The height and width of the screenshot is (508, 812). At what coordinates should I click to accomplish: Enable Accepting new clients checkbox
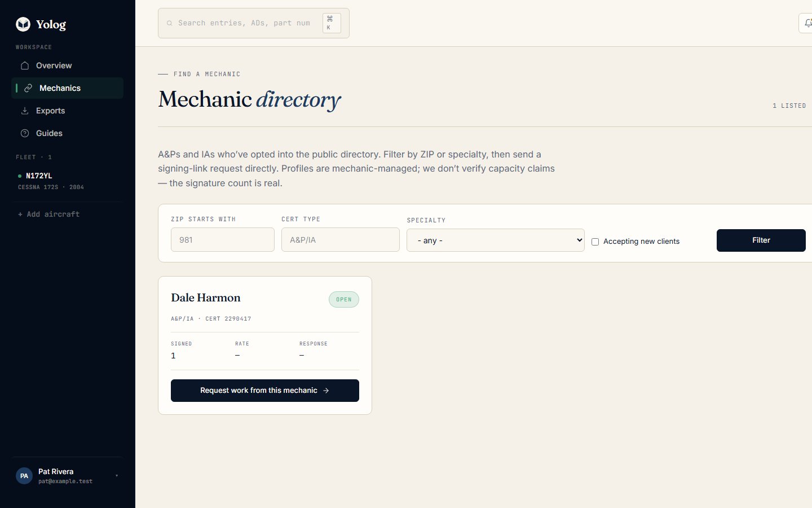pyautogui.click(x=595, y=242)
